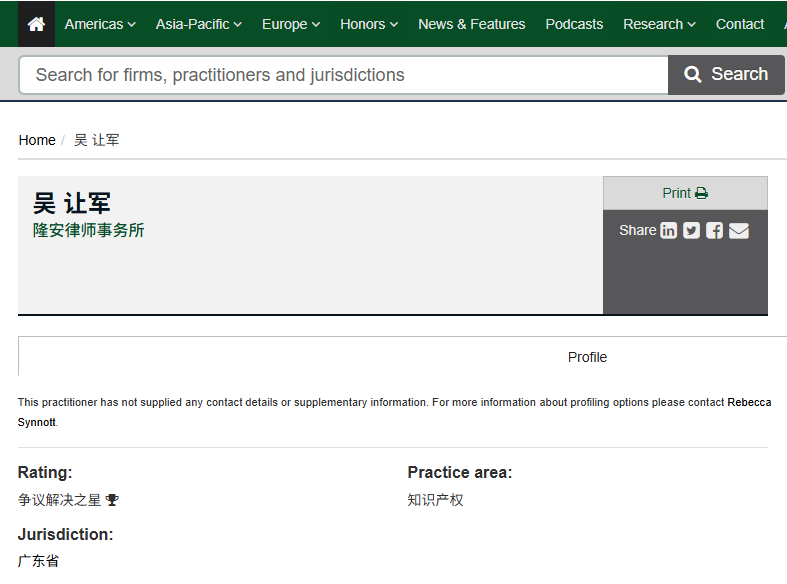Click the Print link text

[677, 193]
